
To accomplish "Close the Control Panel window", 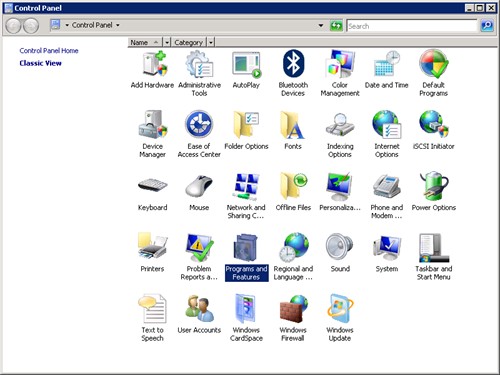I will 491,8.
